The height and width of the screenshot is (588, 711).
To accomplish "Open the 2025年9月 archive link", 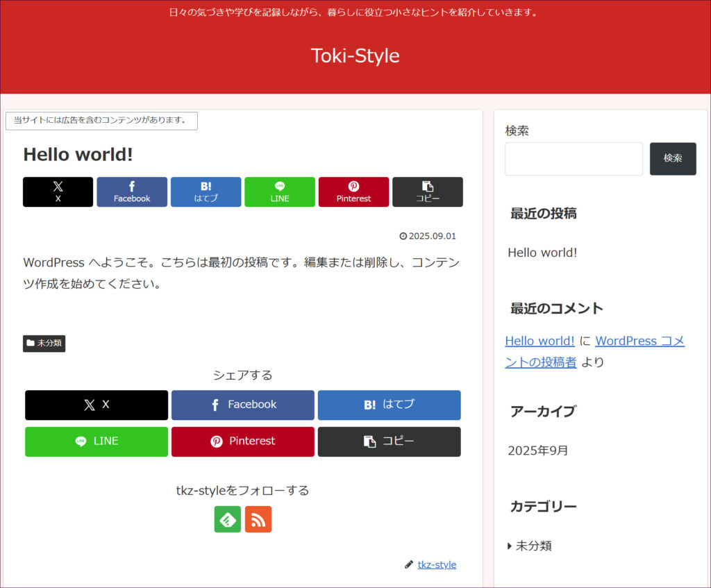I will [x=538, y=451].
